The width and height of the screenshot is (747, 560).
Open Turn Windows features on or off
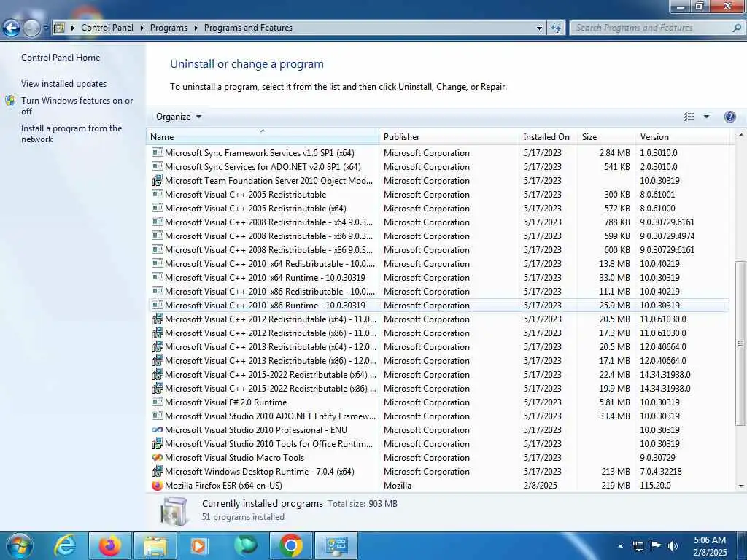coord(77,106)
